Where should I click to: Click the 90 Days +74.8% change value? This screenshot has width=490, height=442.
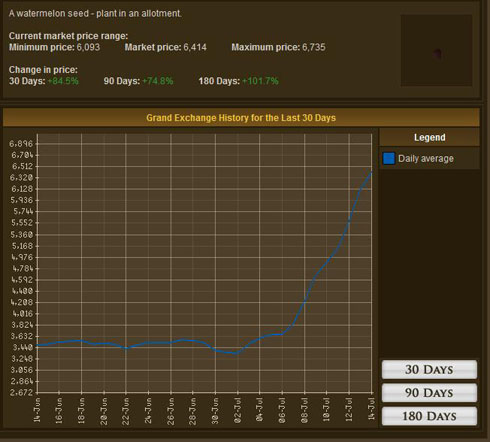point(158,81)
